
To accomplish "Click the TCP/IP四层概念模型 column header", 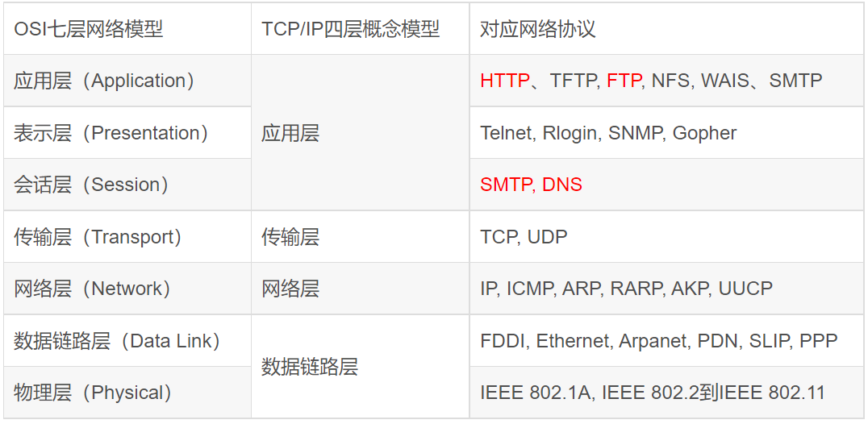I will pos(361,29).
